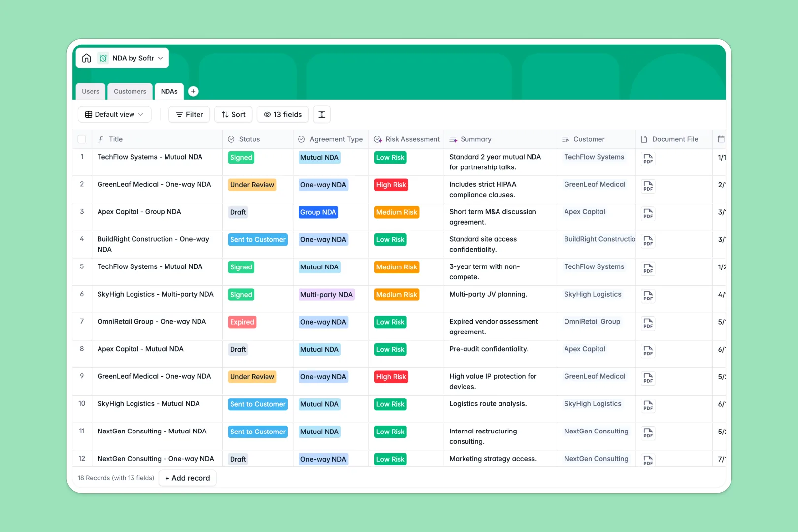Open the PDF document for GreenLeaf Medical row 2

coord(648,186)
